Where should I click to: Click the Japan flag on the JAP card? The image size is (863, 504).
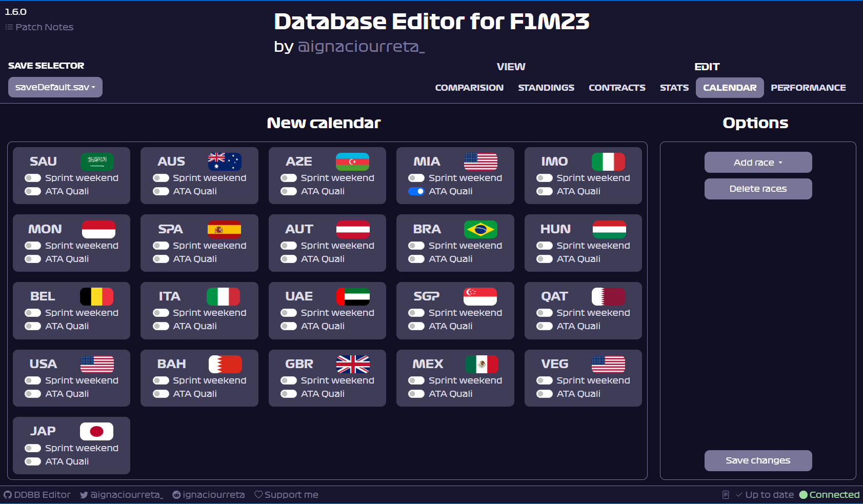coord(97,431)
